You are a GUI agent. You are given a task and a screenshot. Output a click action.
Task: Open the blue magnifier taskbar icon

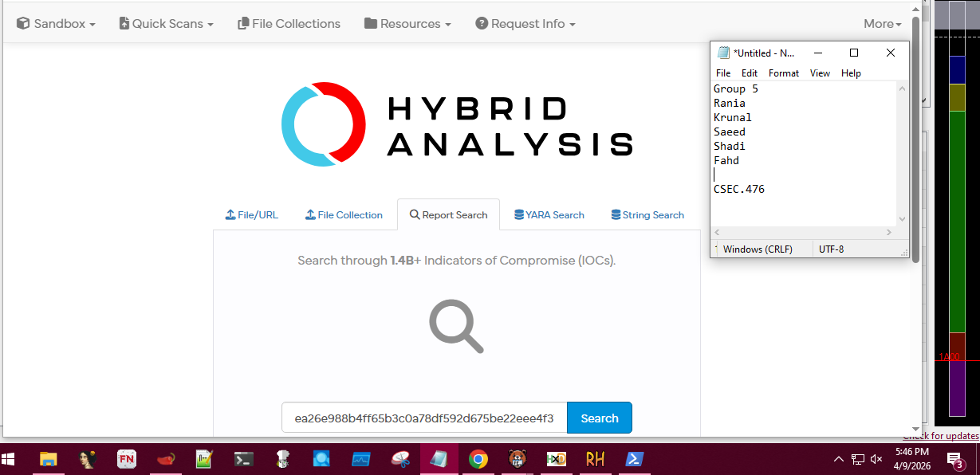pyautogui.click(x=322, y=459)
